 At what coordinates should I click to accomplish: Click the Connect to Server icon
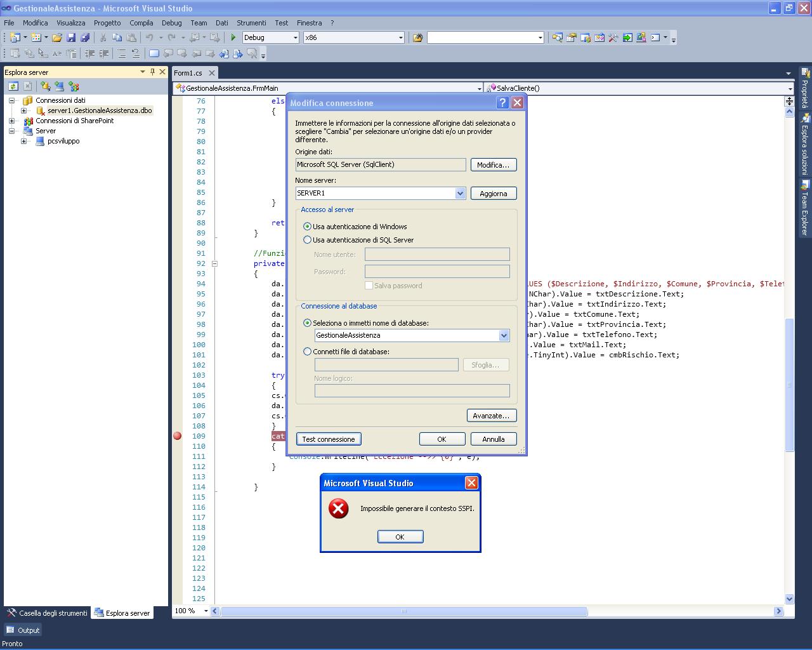(x=60, y=86)
